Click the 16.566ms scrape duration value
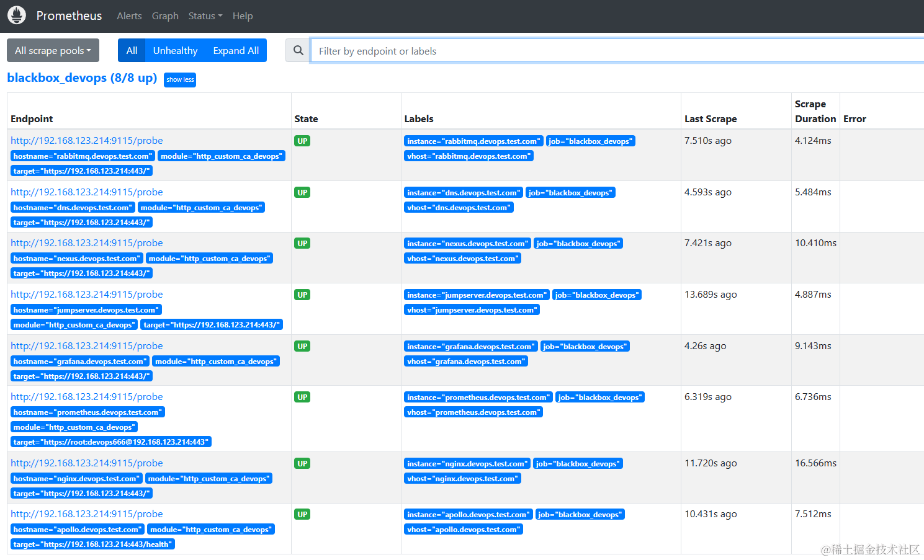 [x=815, y=463]
